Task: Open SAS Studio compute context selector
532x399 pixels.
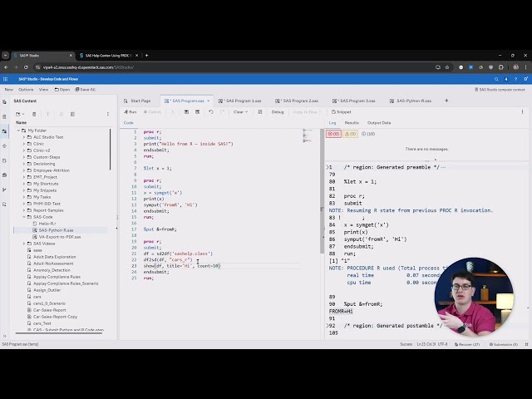Action: point(500,90)
